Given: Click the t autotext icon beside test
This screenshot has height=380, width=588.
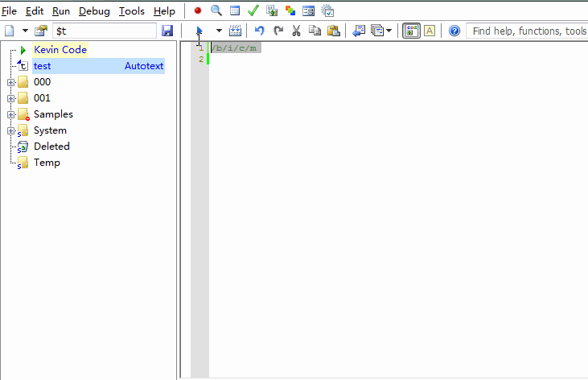Looking at the screenshot, I should coord(23,66).
